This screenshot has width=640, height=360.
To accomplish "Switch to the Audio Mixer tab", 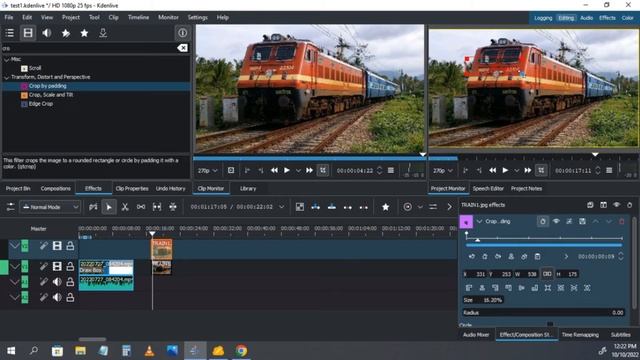I will 476,335.
